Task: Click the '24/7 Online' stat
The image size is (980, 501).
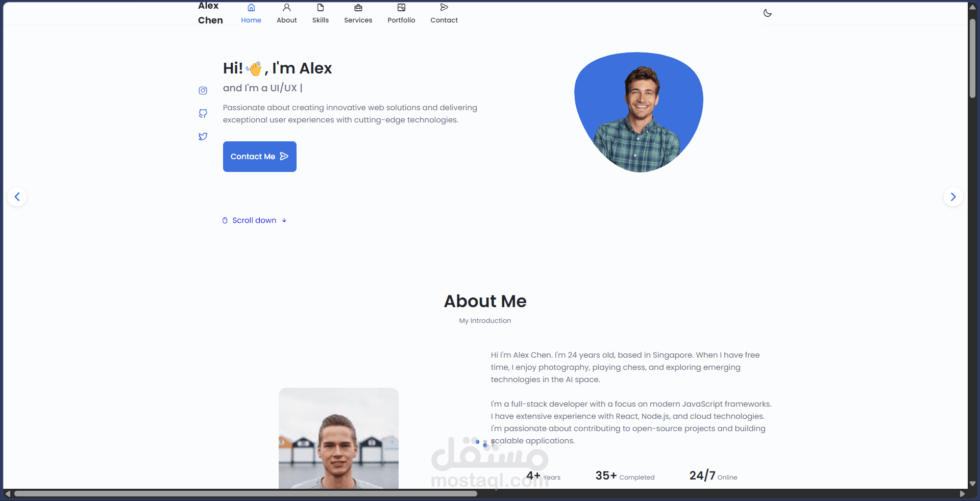Action: 713,475
